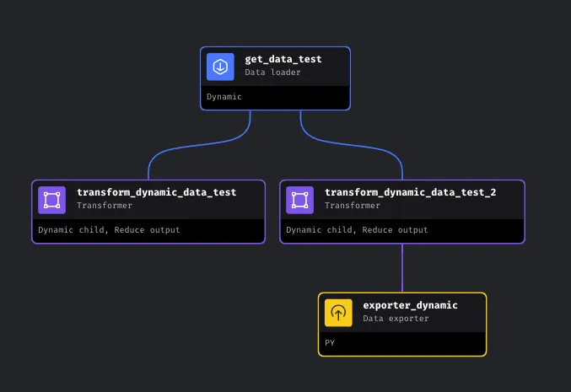
Task: Click 'Transformer' label under transform_dynamic_data_test_2
Action: [353, 206]
